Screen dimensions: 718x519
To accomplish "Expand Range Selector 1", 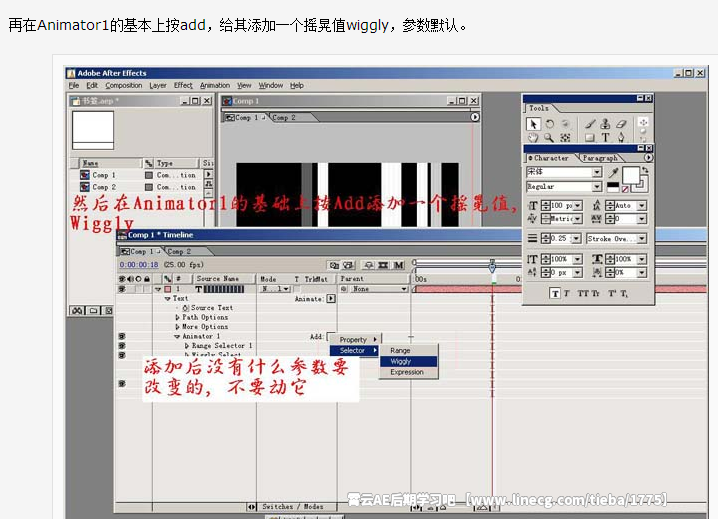I will point(187,346).
